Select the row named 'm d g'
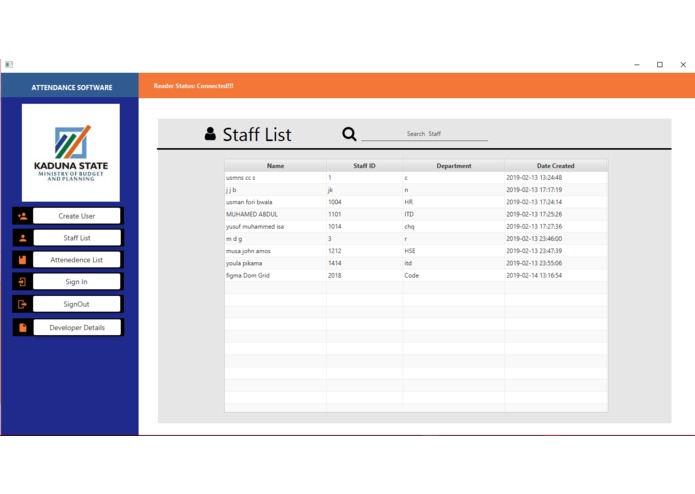The height and width of the screenshot is (494, 695). click(416, 239)
